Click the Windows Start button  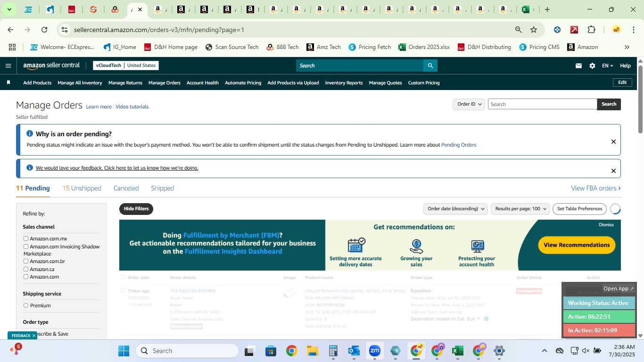click(124, 351)
